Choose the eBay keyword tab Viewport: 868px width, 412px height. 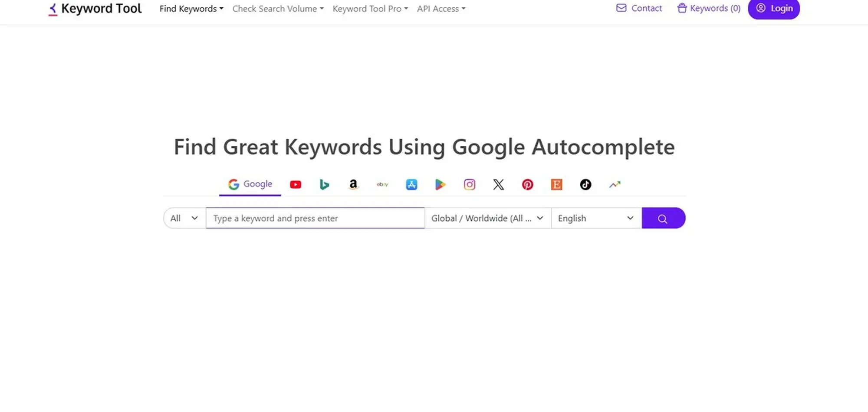click(x=382, y=185)
